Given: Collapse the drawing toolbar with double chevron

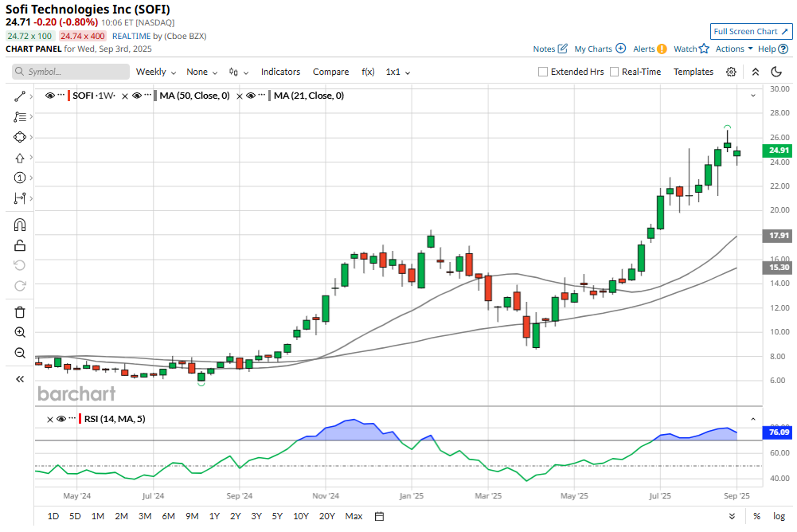Looking at the screenshot, I should 19,379.
